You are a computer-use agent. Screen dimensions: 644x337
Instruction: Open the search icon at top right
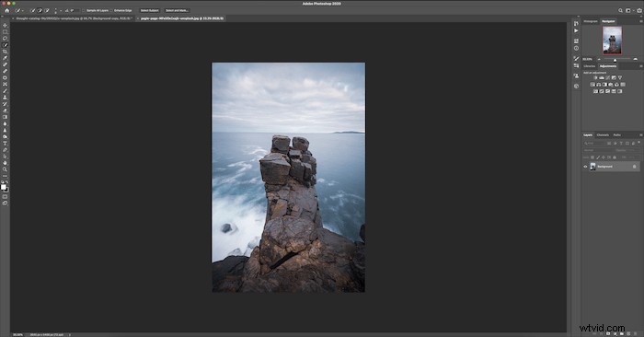[620, 10]
